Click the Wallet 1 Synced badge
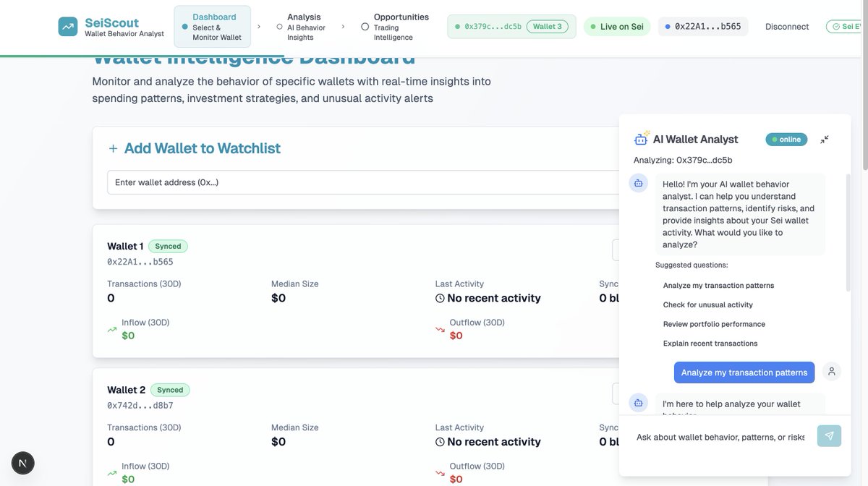Viewport: 868px width, 486px height. point(168,247)
